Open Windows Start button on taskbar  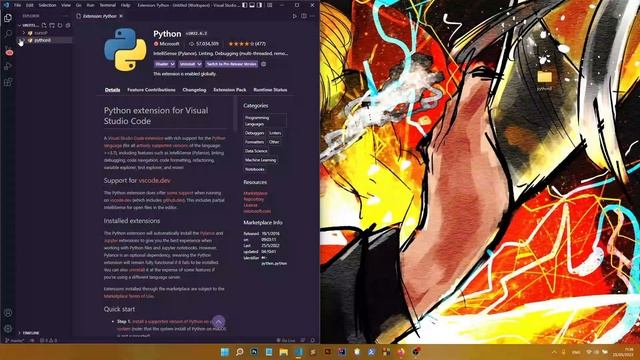point(224,352)
